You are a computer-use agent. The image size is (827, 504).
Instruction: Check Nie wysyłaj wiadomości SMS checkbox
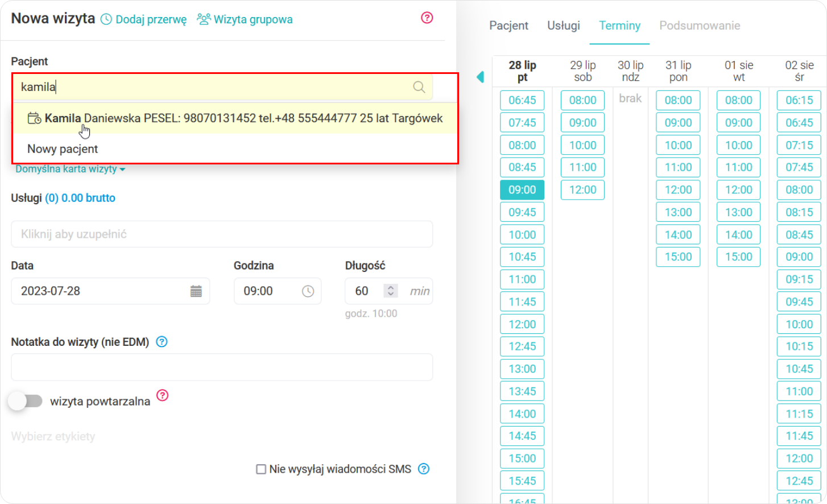(x=261, y=469)
